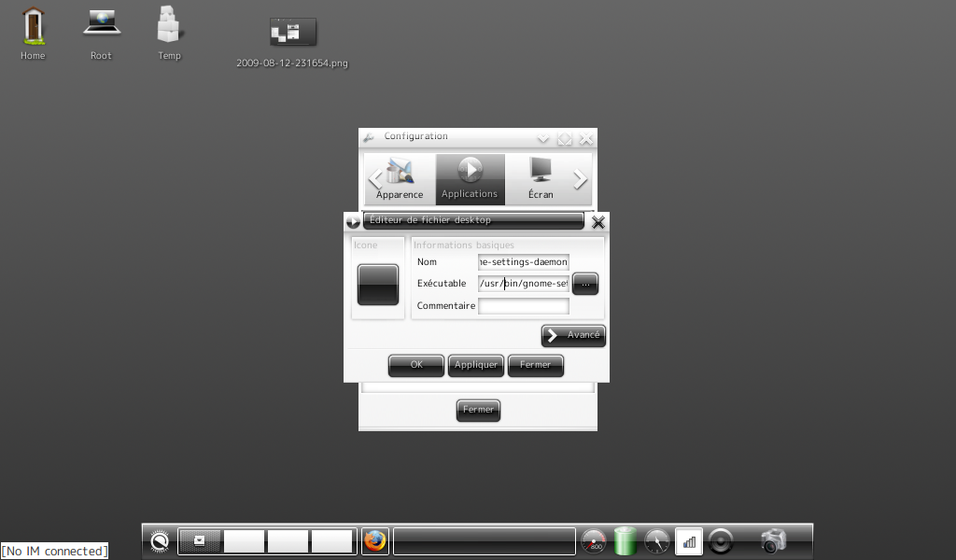Open the Home desktop icon

pos(33,26)
